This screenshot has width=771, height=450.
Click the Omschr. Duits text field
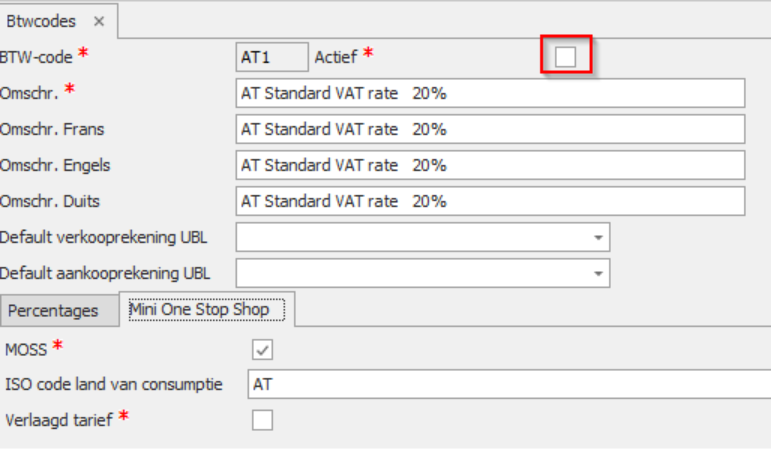coord(490,201)
